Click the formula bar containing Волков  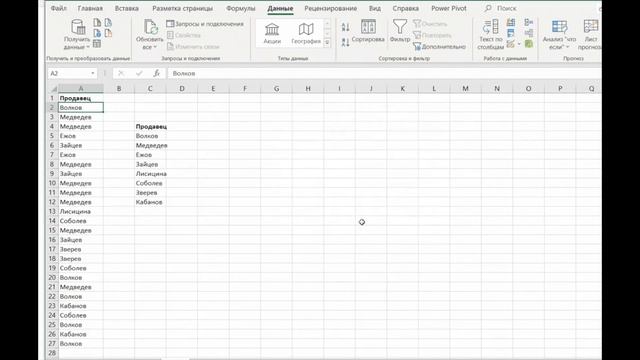point(384,73)
